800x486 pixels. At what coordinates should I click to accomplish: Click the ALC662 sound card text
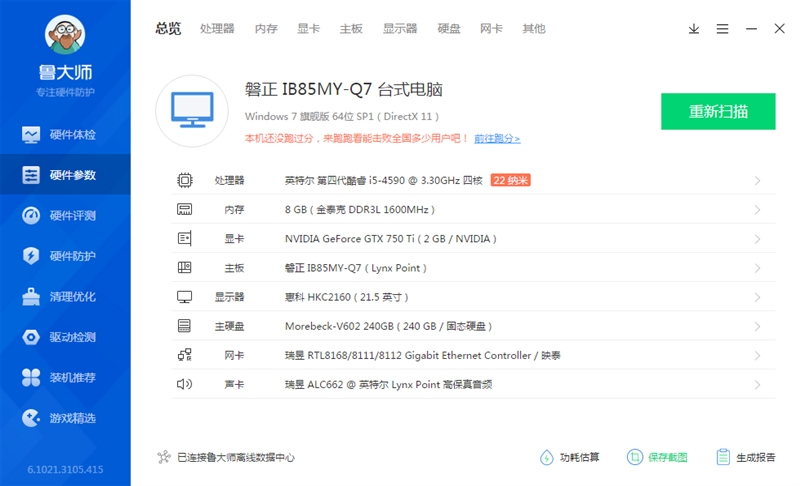point(388,385)
